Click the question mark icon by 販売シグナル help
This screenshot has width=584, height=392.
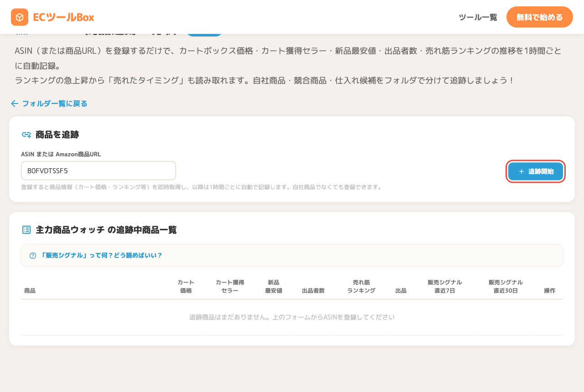[33, 256]
